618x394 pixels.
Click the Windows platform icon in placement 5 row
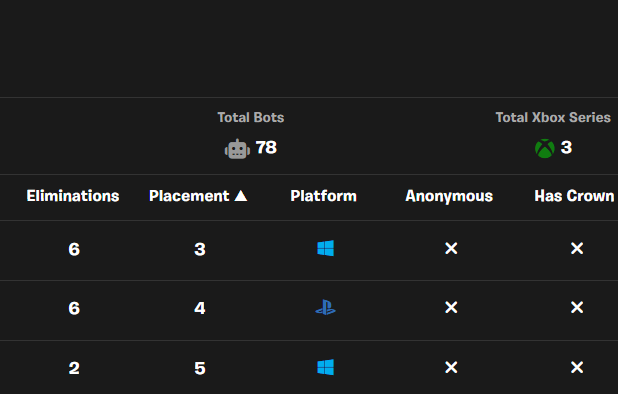coord(326,367)
